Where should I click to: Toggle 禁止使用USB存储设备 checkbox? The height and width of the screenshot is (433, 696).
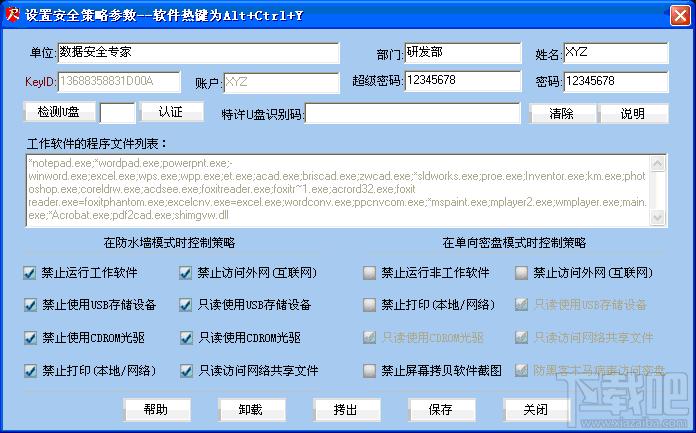30,305
